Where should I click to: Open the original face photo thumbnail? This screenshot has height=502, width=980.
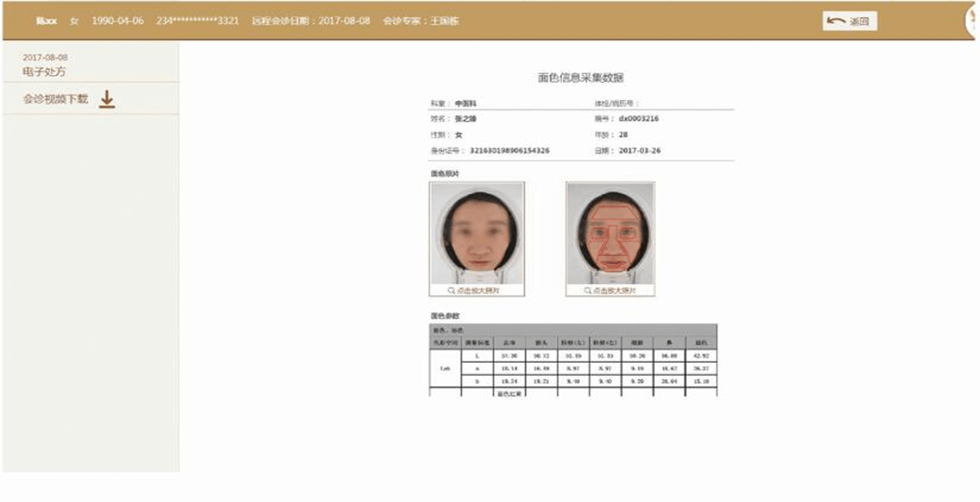tap(477, 233)
